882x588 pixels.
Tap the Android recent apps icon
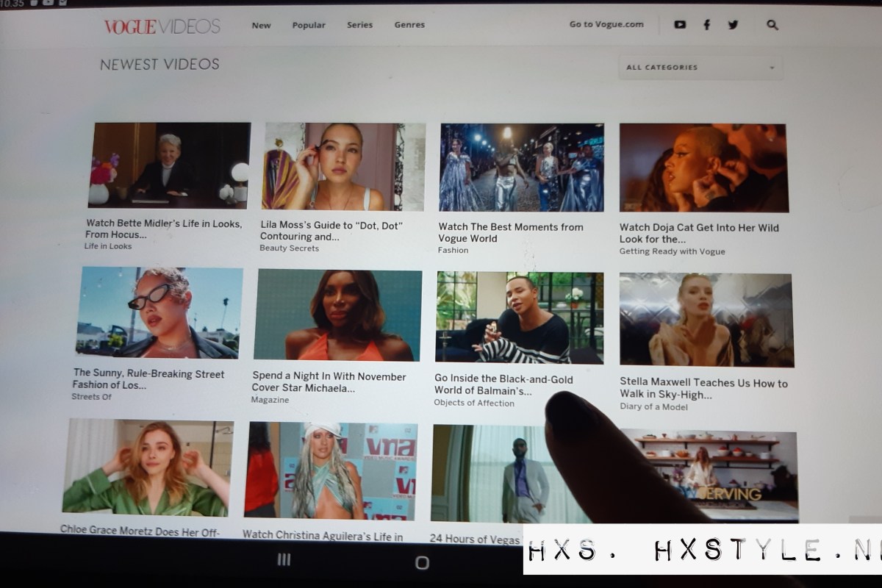285,562
